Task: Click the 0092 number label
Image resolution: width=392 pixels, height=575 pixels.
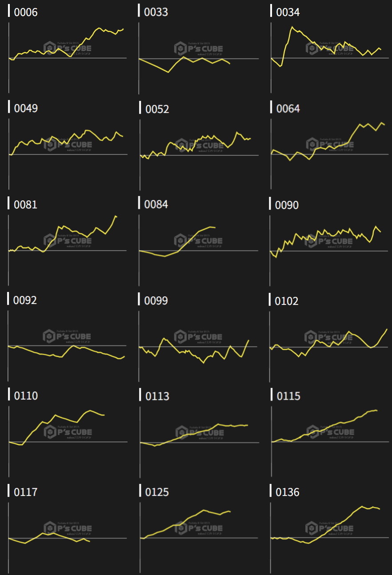Action: 25,300
